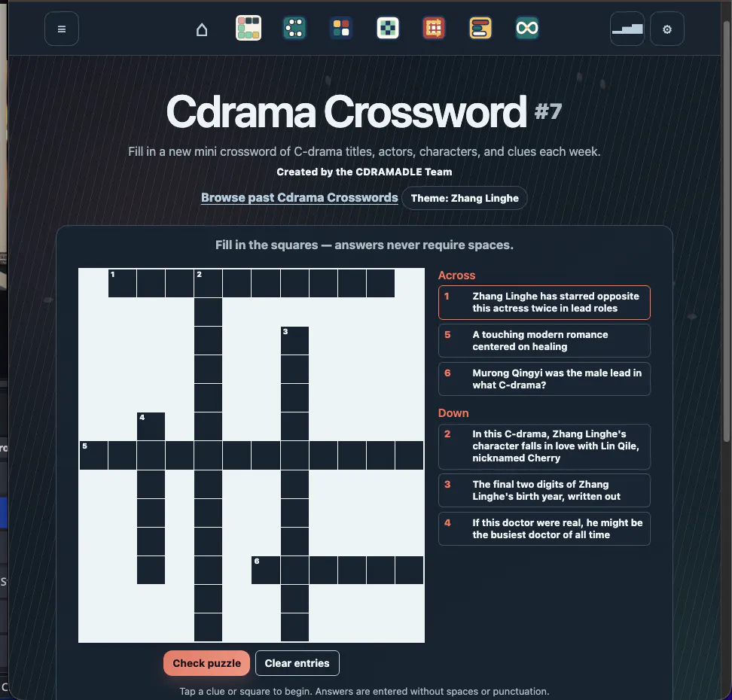Show the statistics bar chart
Viewport: 732px width, 700px height.
tap(627, 29)
